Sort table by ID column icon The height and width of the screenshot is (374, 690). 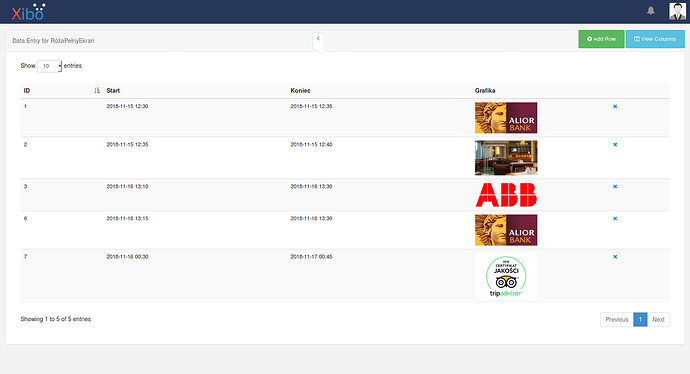point(97,91)
